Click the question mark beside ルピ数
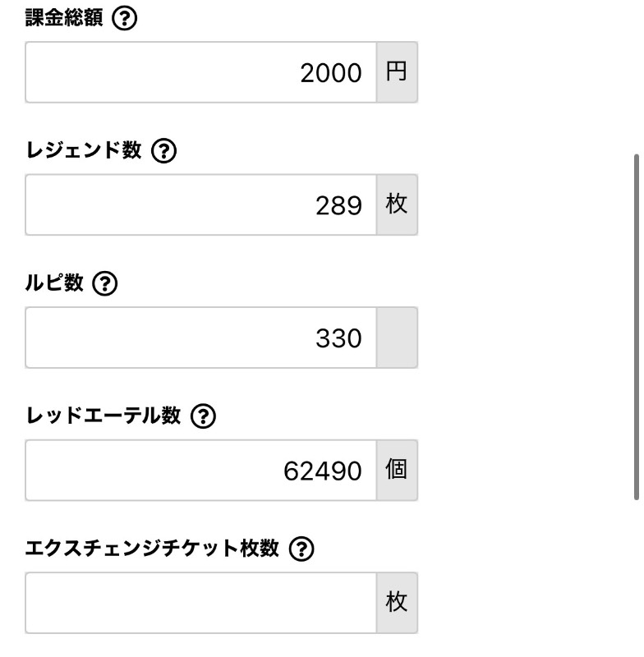 coord(105,283)
